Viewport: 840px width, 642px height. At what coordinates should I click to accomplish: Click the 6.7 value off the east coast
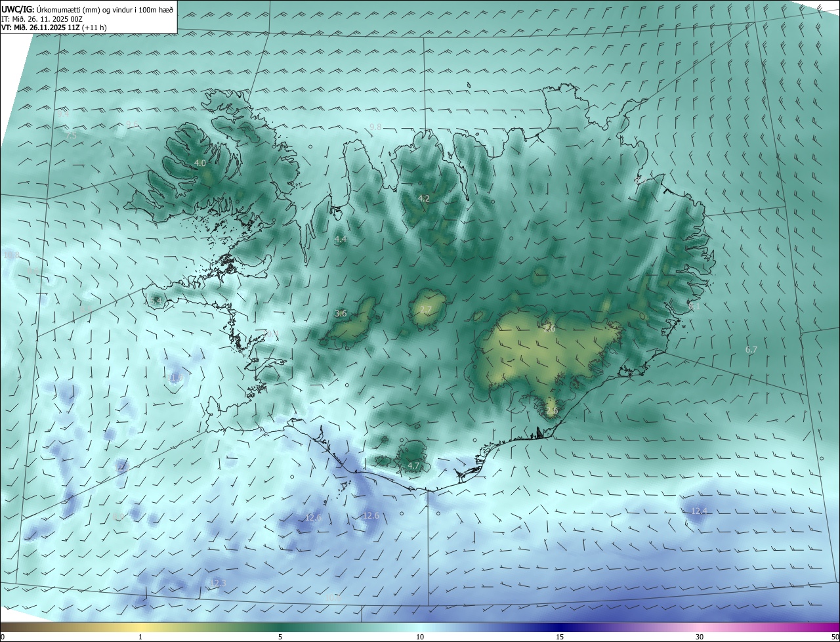[751, 350]
